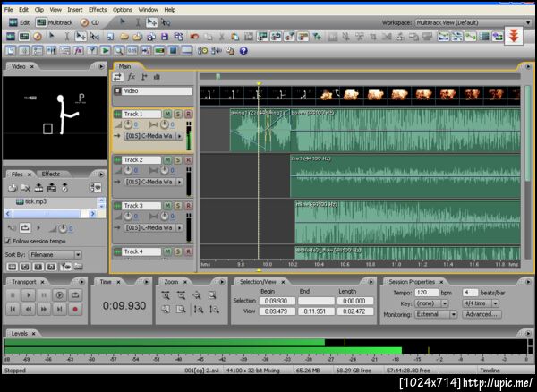537x392 pixels.
Task: Click the FX button in Main panel
Action: [x=131, y=78]
